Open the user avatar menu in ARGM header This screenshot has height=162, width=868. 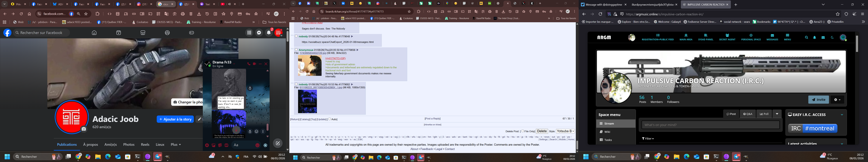coord(843,38)
